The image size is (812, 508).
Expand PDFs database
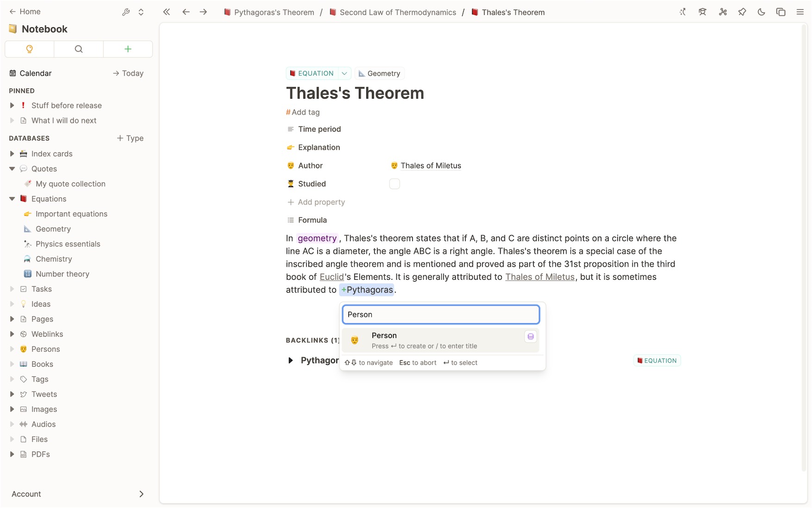pos(12,454)
